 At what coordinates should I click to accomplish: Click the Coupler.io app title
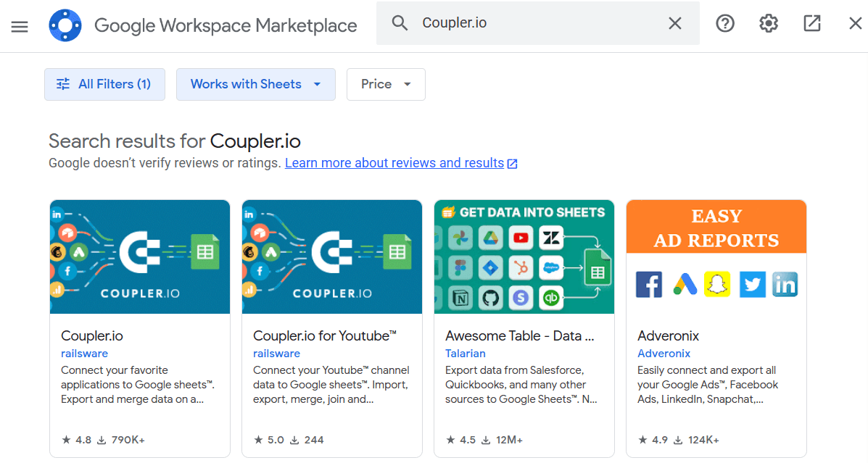[92, 335]
